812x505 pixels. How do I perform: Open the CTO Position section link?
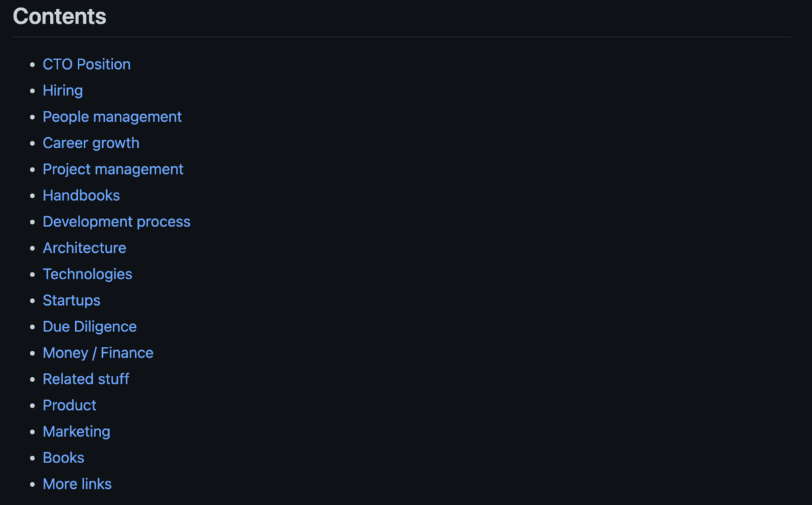(87, 64)
